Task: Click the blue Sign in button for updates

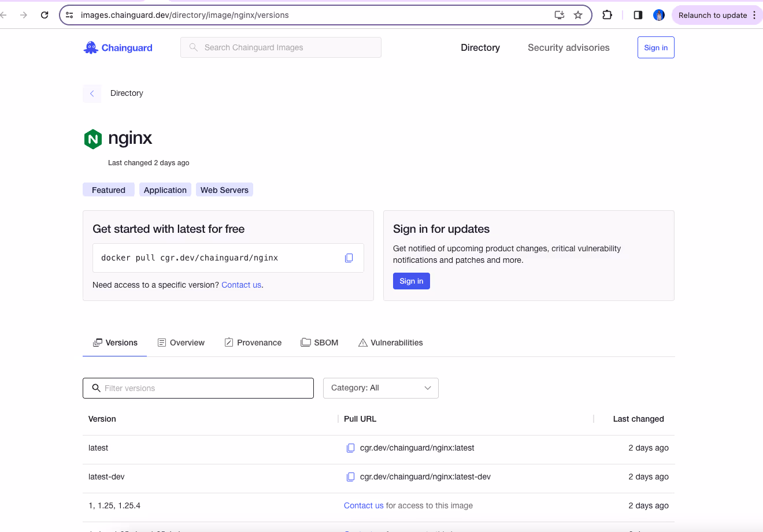Action: tap(412, 281)
